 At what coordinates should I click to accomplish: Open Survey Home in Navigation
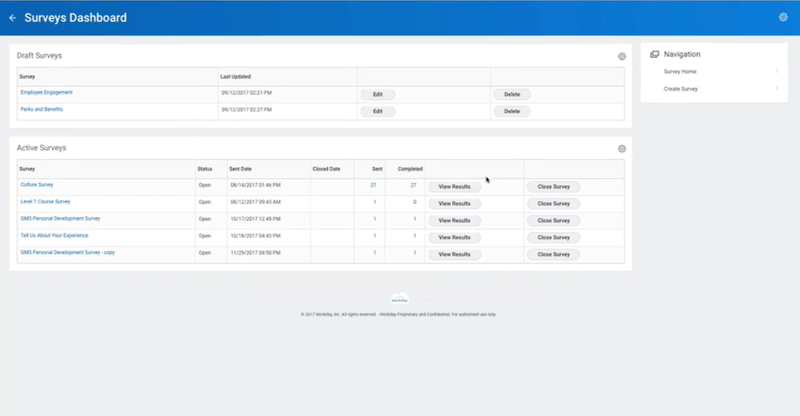[680, 71]
